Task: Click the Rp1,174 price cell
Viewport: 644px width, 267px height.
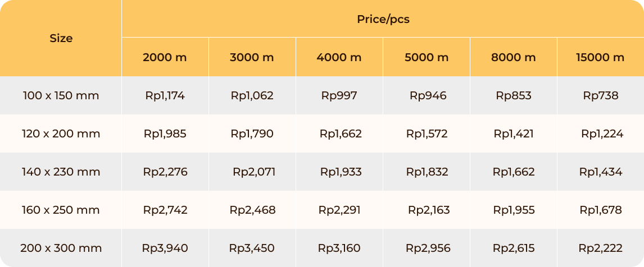Action: (165, 95)
